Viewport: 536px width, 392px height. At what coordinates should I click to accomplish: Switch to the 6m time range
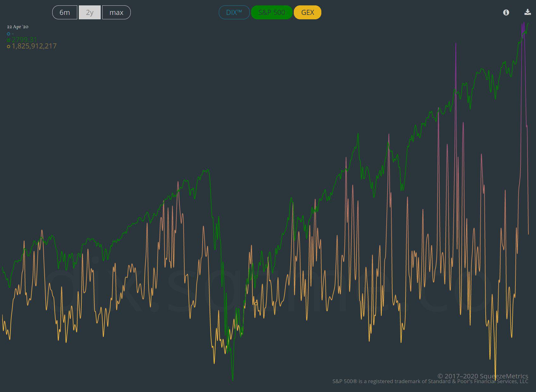65,12
